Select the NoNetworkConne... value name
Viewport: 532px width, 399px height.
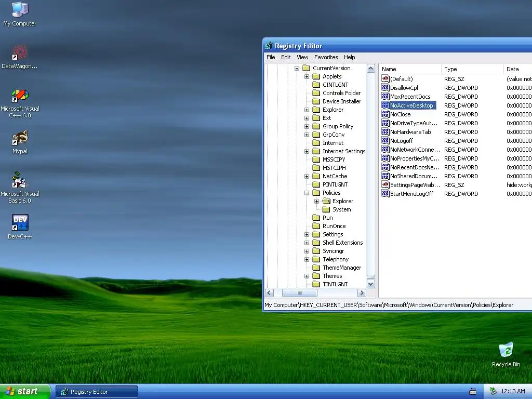415,150
